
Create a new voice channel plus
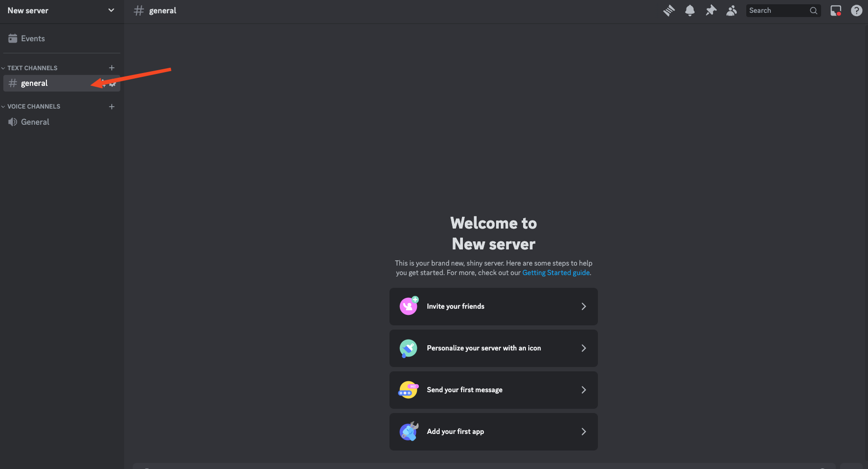pos(112,107)
